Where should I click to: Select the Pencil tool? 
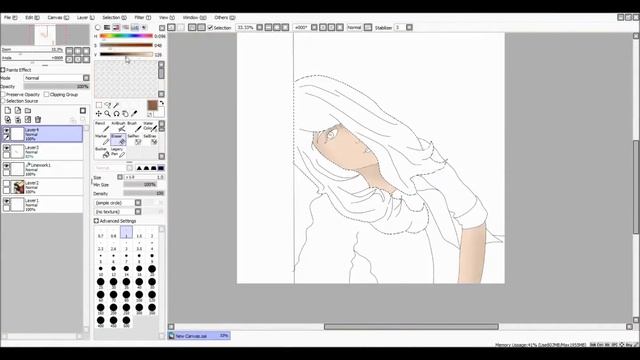pos(102,127)
